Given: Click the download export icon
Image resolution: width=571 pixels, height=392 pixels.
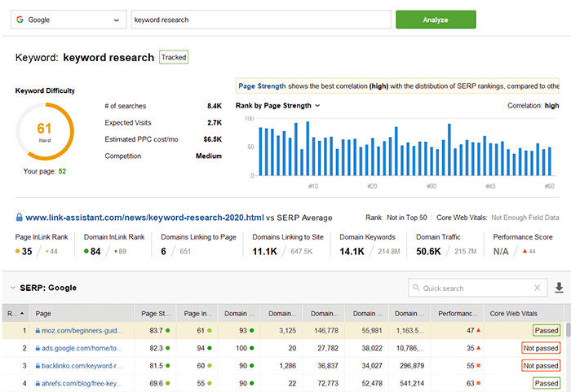Looking at the screenshot, I should pyautogui.click(x=559, y=288).
